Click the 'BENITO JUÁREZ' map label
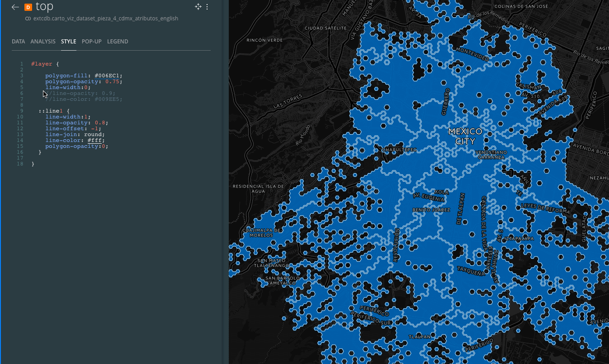 431,210
